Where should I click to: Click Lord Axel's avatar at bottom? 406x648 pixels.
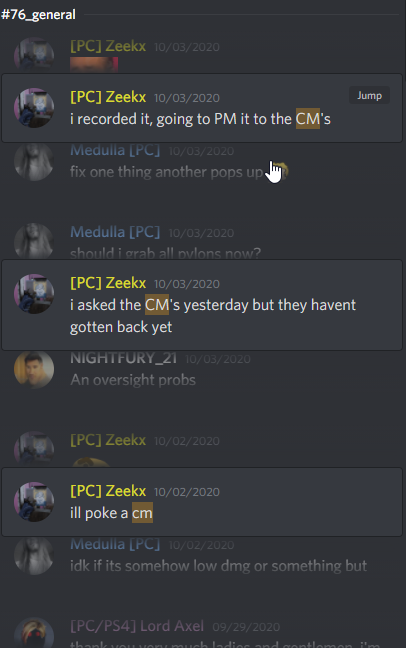34,633
